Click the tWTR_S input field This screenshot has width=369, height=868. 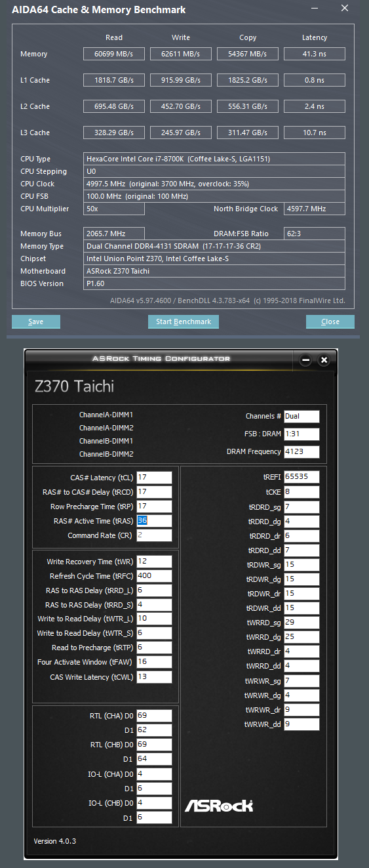click(x=154, y=633)
